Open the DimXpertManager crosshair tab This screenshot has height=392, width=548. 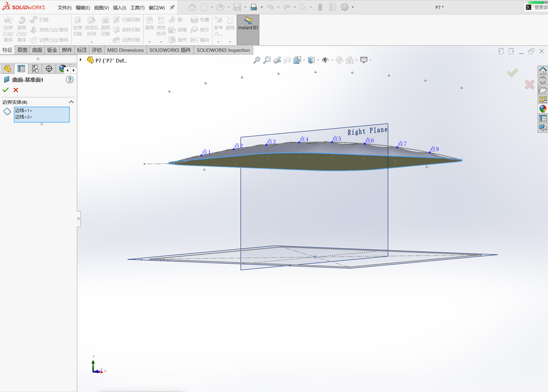pos(49,69)
